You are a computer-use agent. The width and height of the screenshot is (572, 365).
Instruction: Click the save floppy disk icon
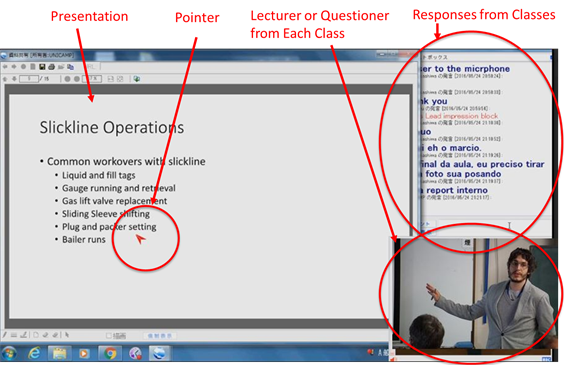click(42, 67)
